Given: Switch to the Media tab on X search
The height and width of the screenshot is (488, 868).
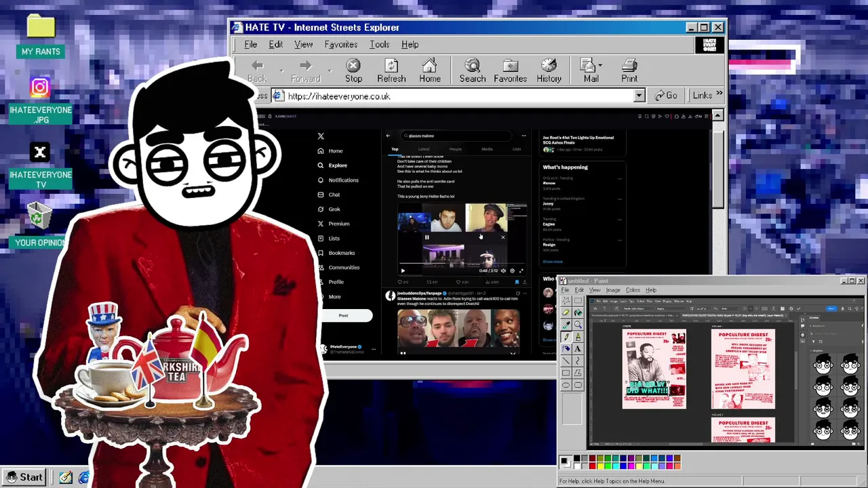Looking at the screenshot, I should point(487,149).
